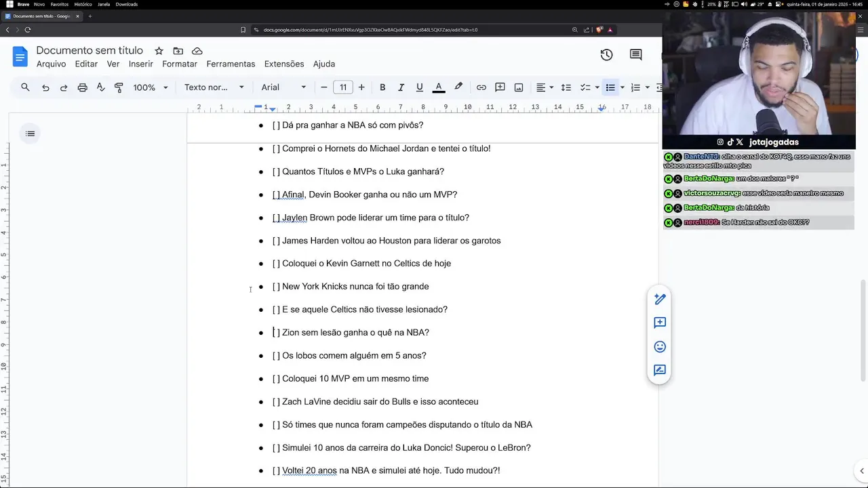Image resolution: width=868 pixels, height=488 pixels.
Task: Rename title Documento sem título
Action: click(x=90, y=51)
